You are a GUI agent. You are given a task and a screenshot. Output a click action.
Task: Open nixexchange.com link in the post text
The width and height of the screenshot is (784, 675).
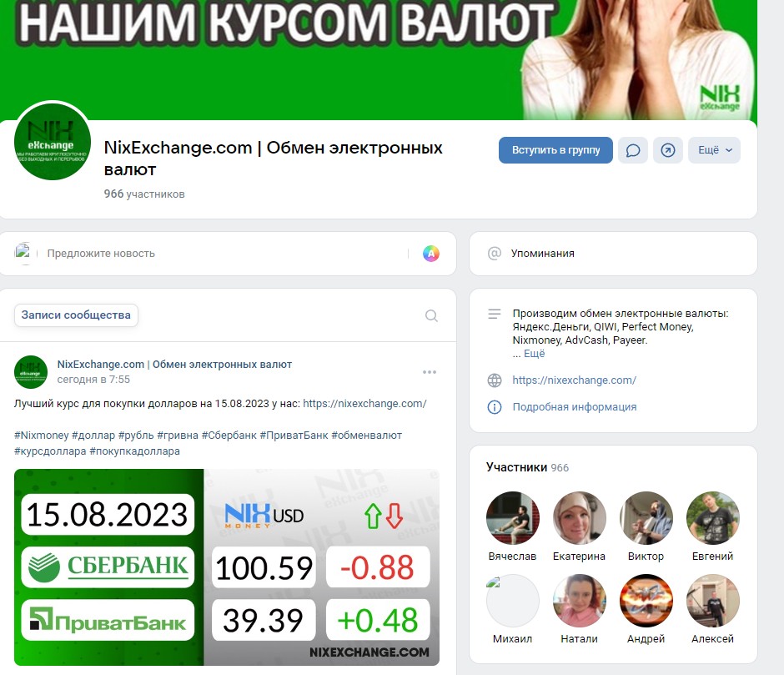(x=364, y=404)
